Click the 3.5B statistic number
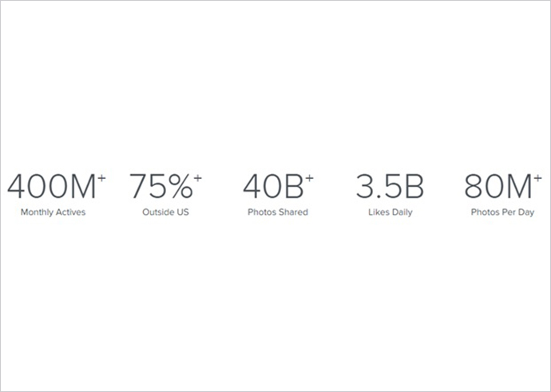Image resolution: width=551 pixels, height=392 pixels. [390, 186]
